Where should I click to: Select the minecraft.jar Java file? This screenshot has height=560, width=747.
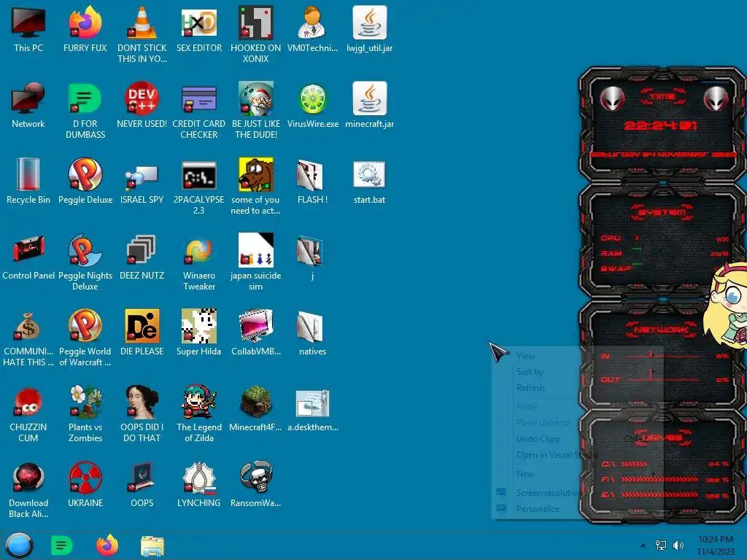(369, 105)
